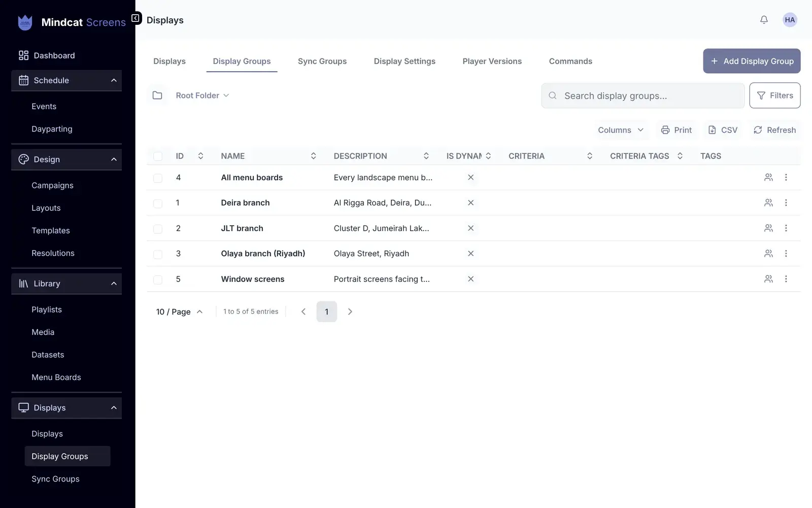812x508 pixels.
Task: Open members for Window screens row
Action: 768,279
